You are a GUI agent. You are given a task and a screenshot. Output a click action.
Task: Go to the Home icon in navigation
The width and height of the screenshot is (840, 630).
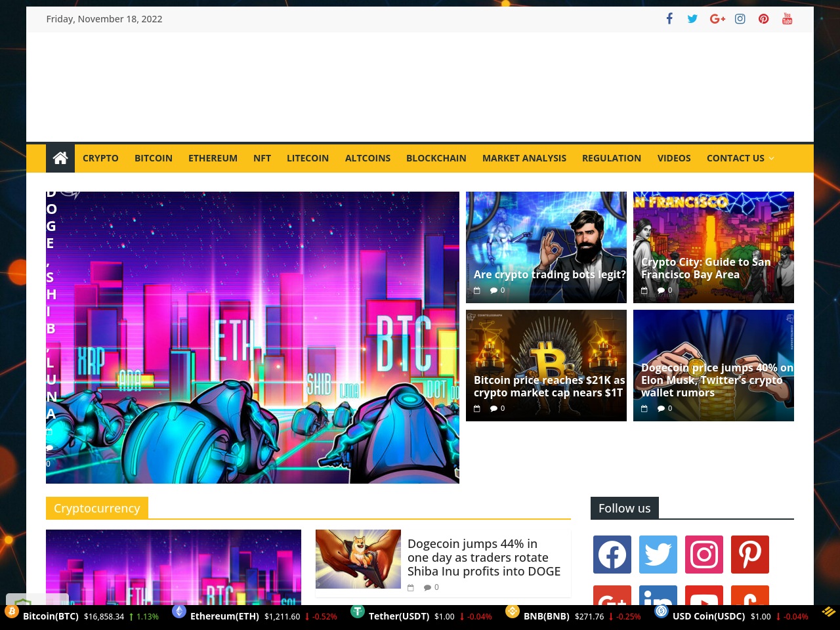click(60, 158)
